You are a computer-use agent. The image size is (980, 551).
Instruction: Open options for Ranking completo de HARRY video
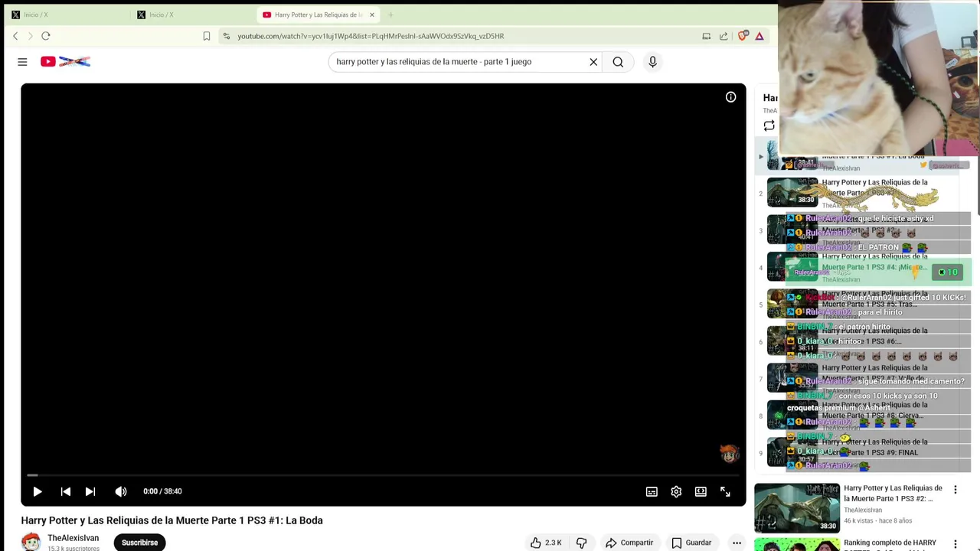(955, 544)
